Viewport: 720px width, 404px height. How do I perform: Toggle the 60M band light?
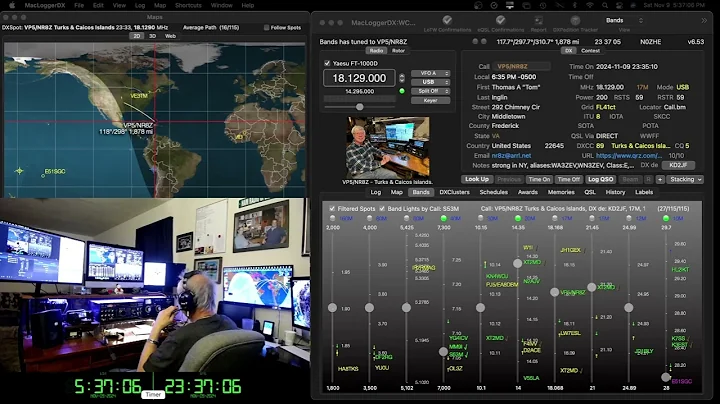click(x=406, y=219)
